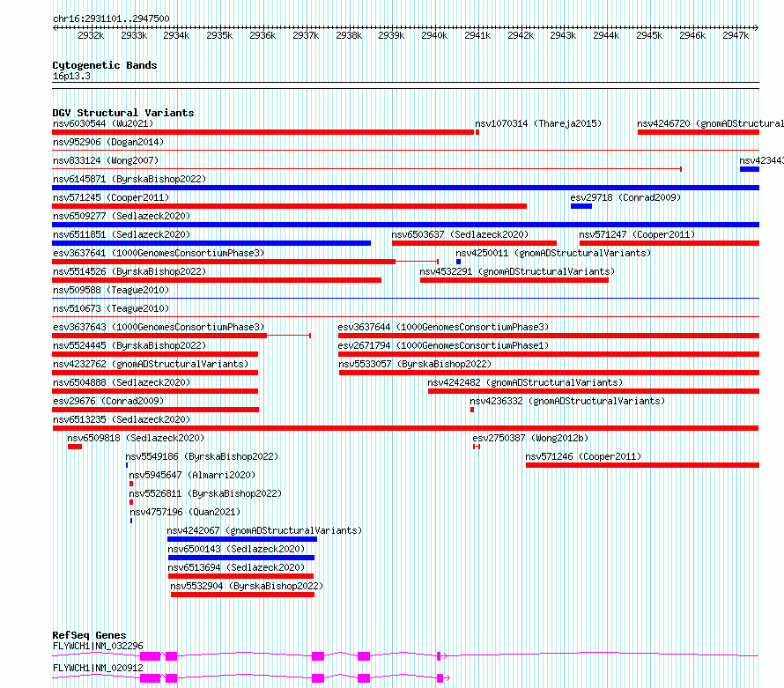This screenshot has width=784, height=688.
Task: Select nsv6509277 (Sedlazeck2020) variant
Action: [122, 216]
